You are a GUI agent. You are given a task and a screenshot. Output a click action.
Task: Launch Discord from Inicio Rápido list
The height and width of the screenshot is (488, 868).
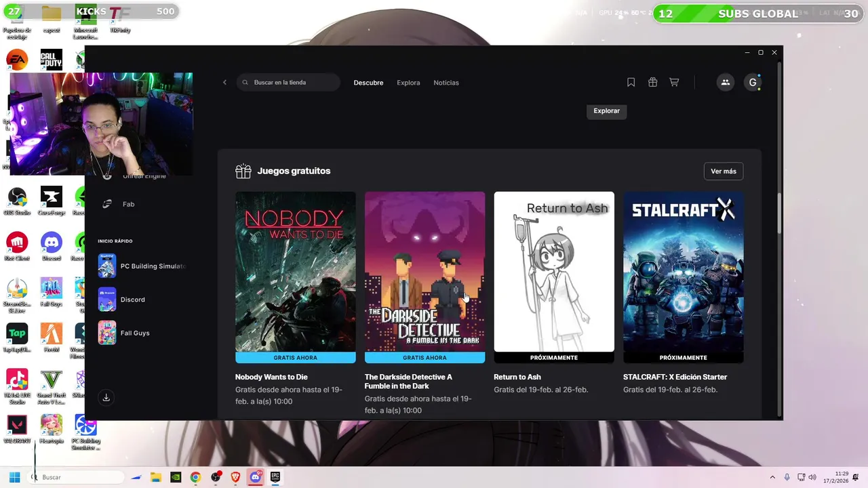click(122, 300)
